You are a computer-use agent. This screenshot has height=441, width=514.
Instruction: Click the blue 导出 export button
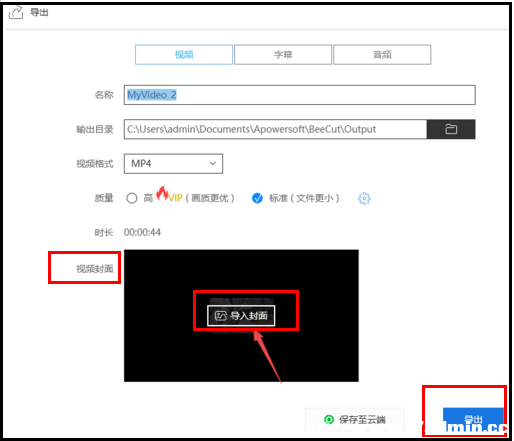[473, 419]
